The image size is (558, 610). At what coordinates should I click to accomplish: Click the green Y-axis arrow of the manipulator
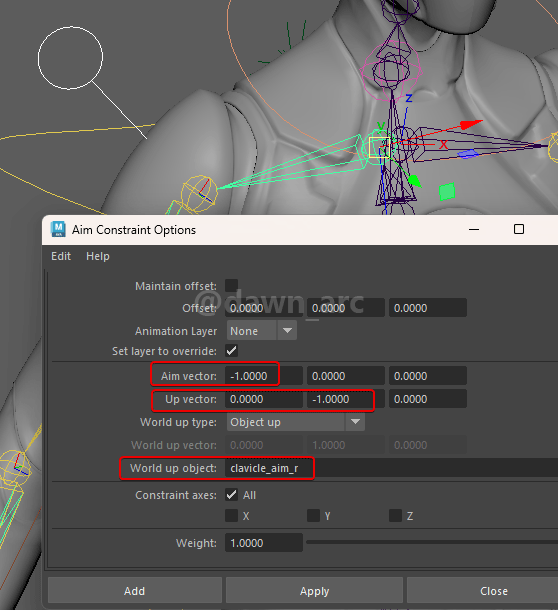tap(414, 181)
